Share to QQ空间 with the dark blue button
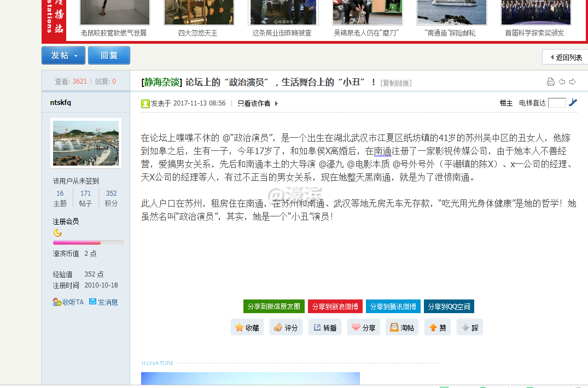This screenshot has width=588, height=388. pos(447,307)
